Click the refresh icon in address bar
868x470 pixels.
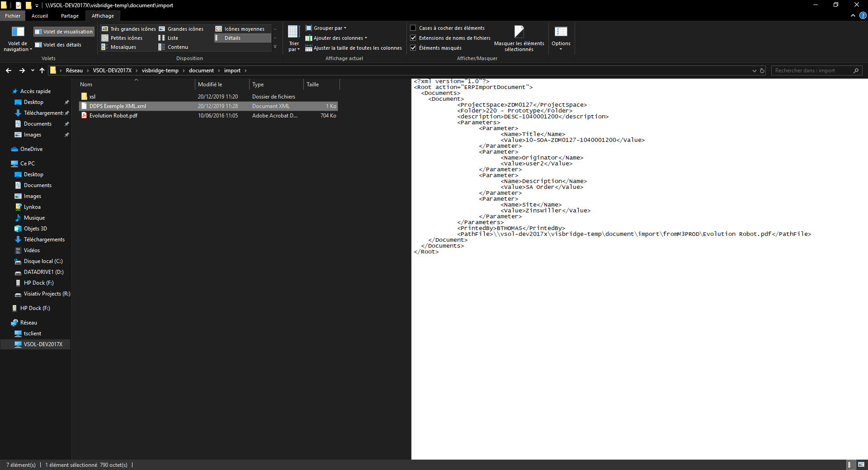[762, 70]
